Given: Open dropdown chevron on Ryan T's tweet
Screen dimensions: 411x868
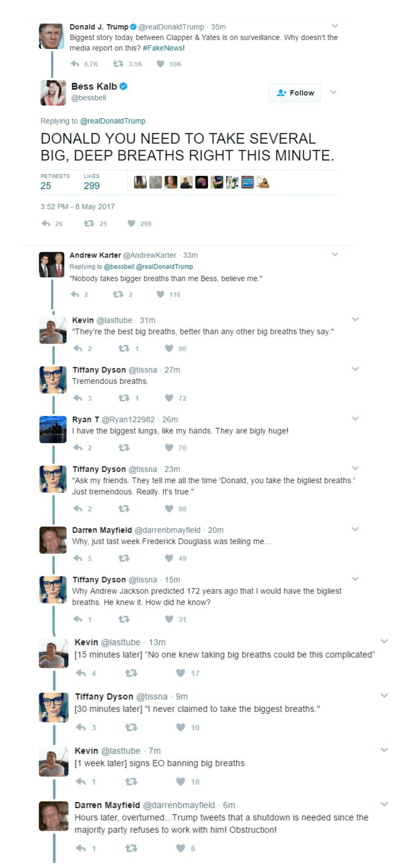Looking at the screenshot, I should point(355,419).
